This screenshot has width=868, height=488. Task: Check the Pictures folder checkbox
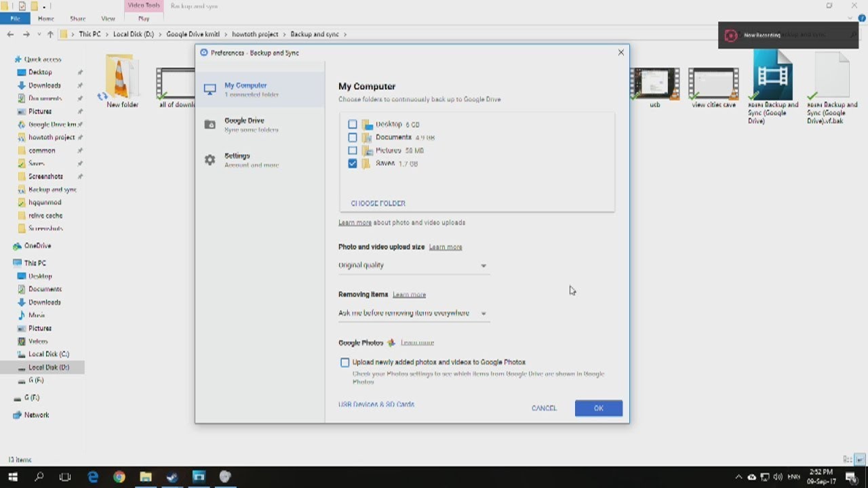353,150
